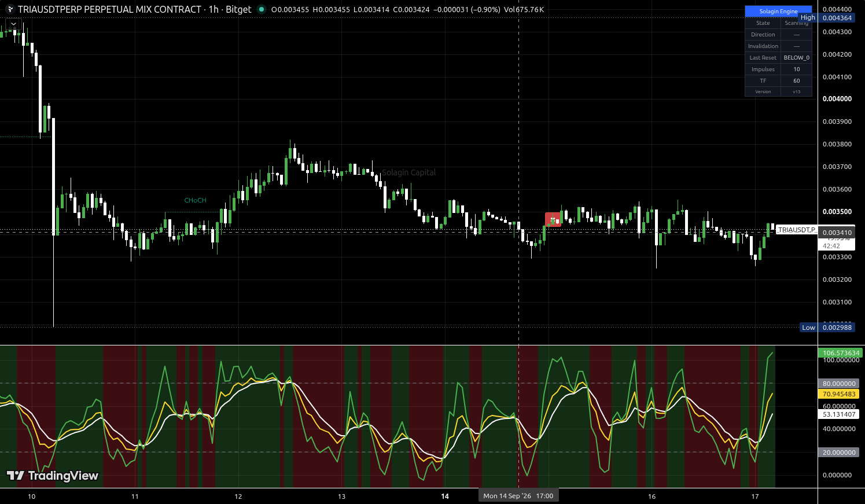Screen dimensions: 865x504
Task: Click the Solagin Capital text on chart
Action: pyautogui.click(x=409, y=172)
